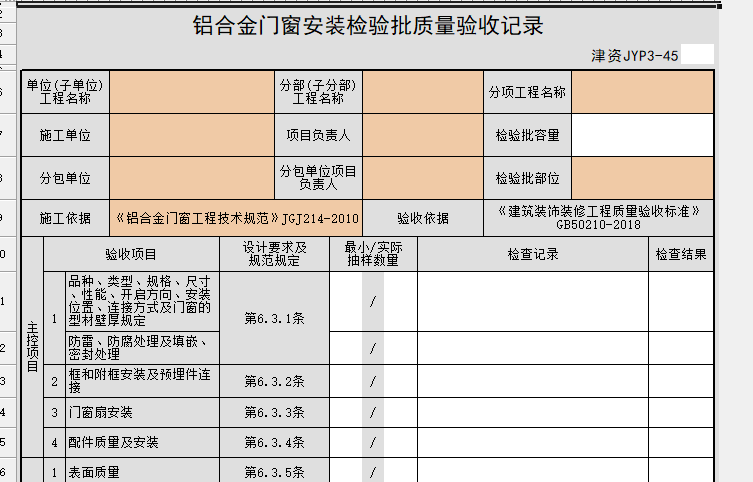
Task: Click the blank field beside 分部(子分部)工程名称
Action: tap(423, 93)
